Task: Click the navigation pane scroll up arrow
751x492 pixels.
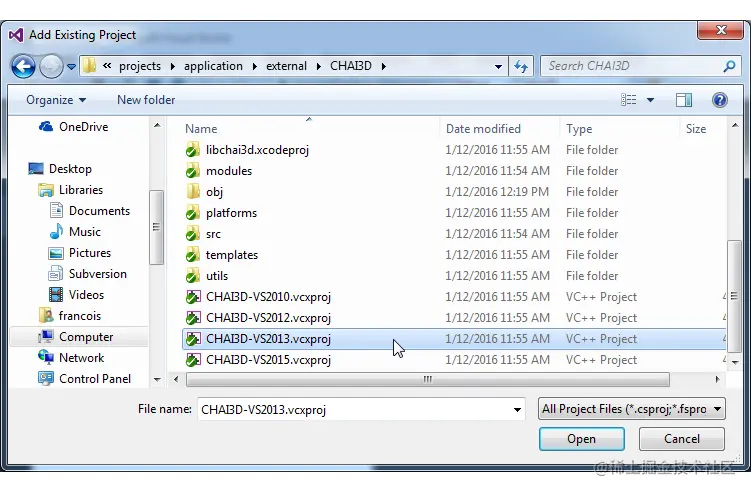Action: 157,126
